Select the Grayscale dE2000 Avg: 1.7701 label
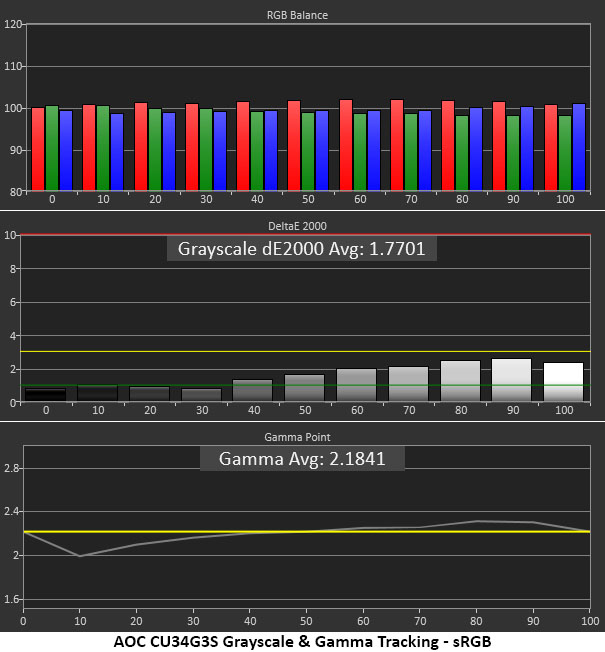 [301, 249]
